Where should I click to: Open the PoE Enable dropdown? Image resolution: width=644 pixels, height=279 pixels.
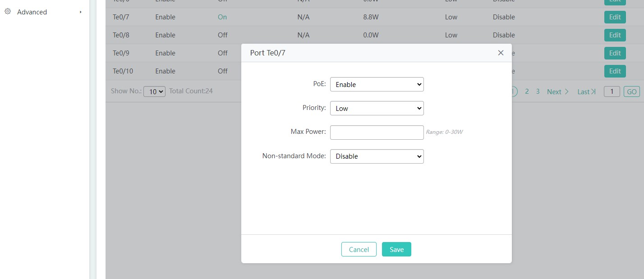click(x=377, y=84)
